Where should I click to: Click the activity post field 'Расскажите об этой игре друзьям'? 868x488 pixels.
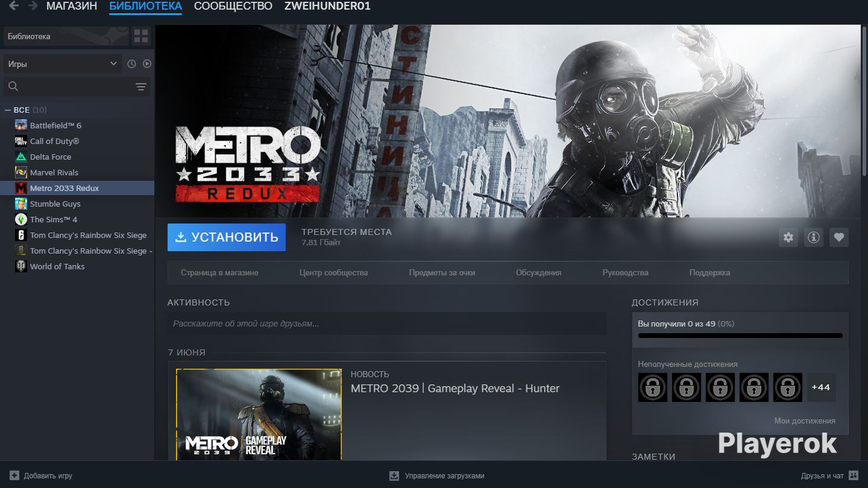[x=387, y=324]
